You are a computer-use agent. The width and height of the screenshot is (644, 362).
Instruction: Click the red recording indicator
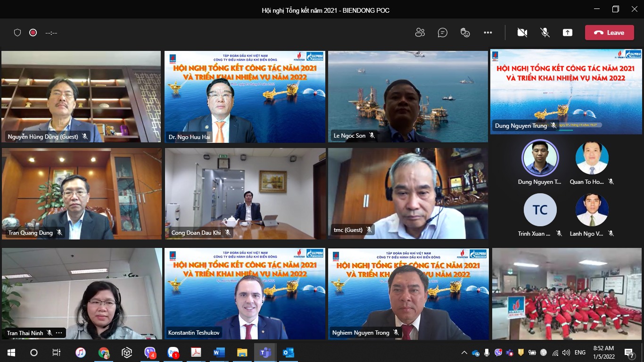(33, 33)
